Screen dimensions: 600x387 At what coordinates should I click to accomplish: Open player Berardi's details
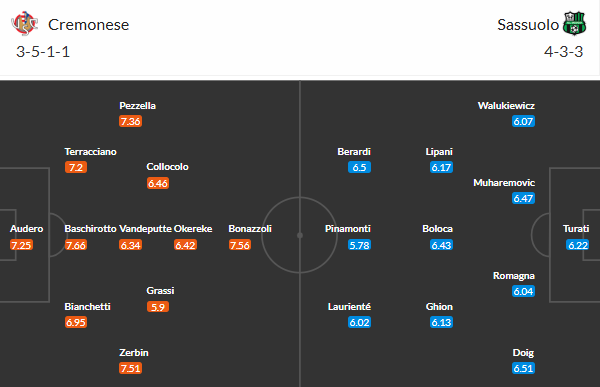(354, 152)
